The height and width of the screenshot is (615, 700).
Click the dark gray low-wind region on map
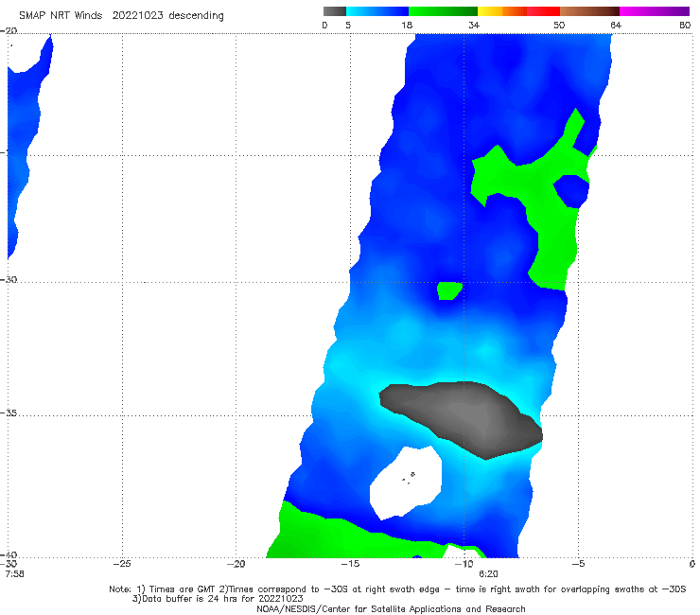[464, 415]
